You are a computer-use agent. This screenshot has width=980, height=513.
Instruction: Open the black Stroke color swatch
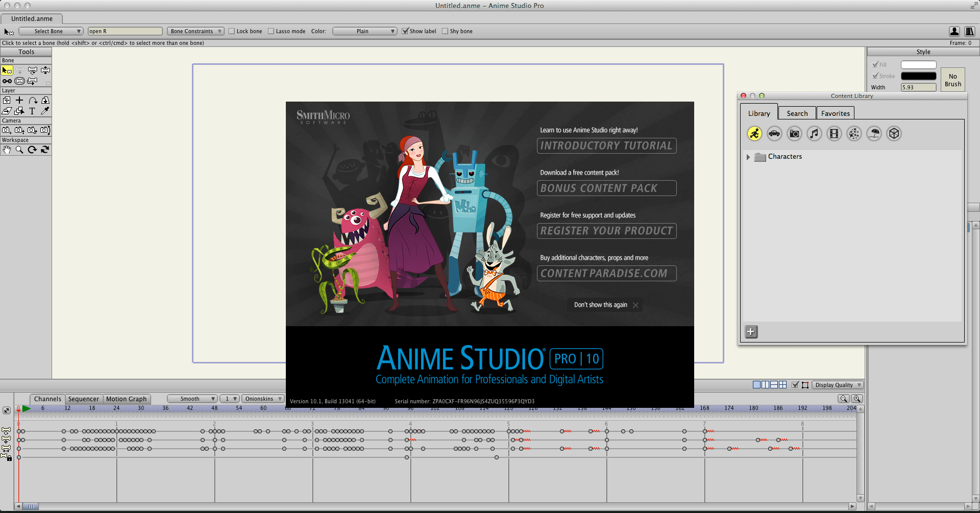(919, 76)
